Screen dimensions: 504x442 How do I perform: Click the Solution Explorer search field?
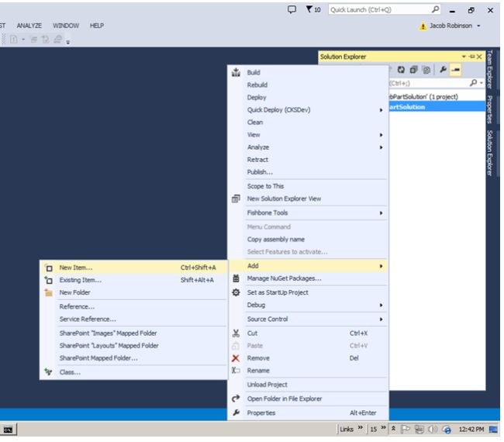point(429,83)
